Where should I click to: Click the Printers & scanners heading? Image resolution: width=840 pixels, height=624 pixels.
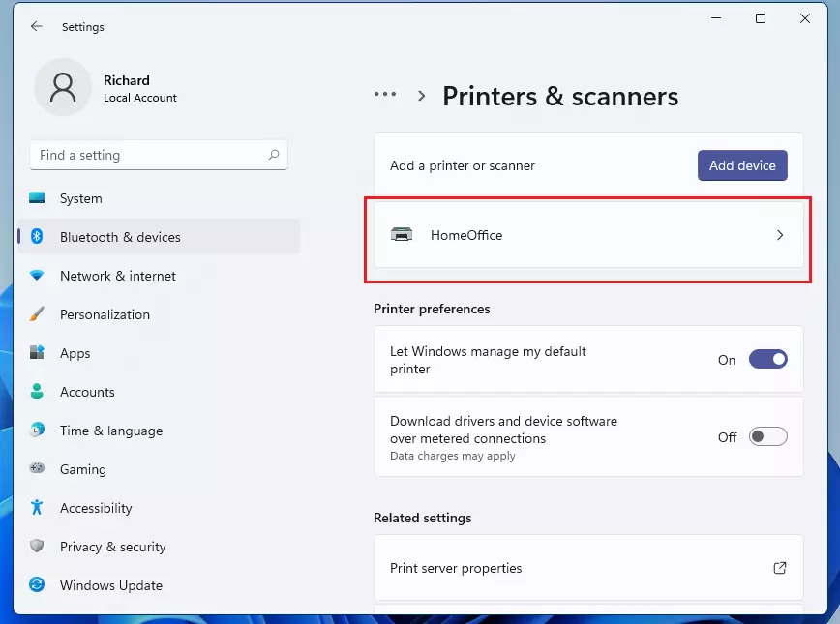[560, 96]
